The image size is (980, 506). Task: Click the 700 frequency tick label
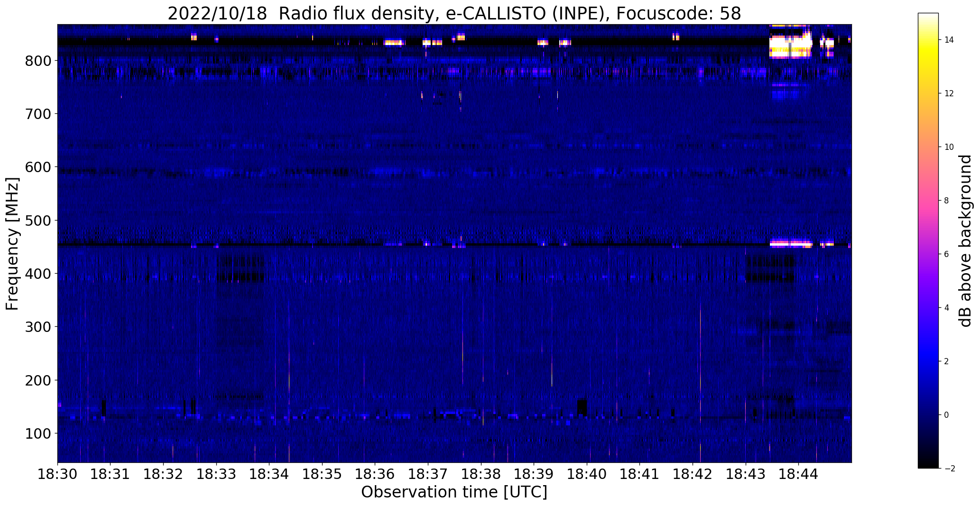(39, 114)
